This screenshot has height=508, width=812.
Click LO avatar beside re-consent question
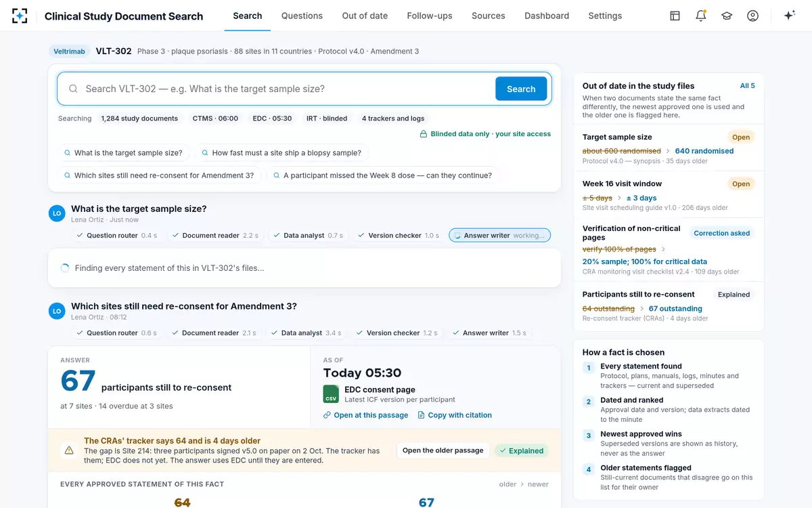click(x=57, y=311)
